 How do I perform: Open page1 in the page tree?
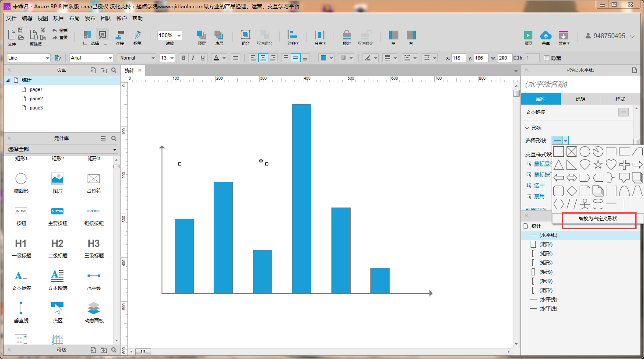pyautogui.click(x=36, y=89)
